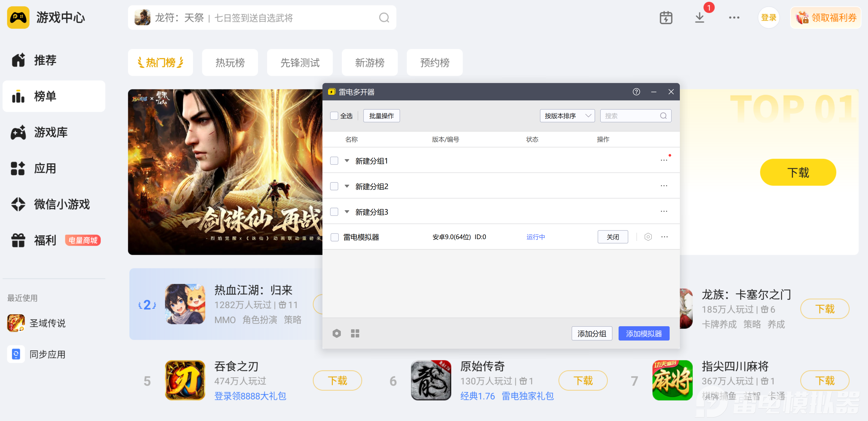The width and height of the screenshot is (868, 421).
Task: Open the download manager icon
Action: click(700, 18)
